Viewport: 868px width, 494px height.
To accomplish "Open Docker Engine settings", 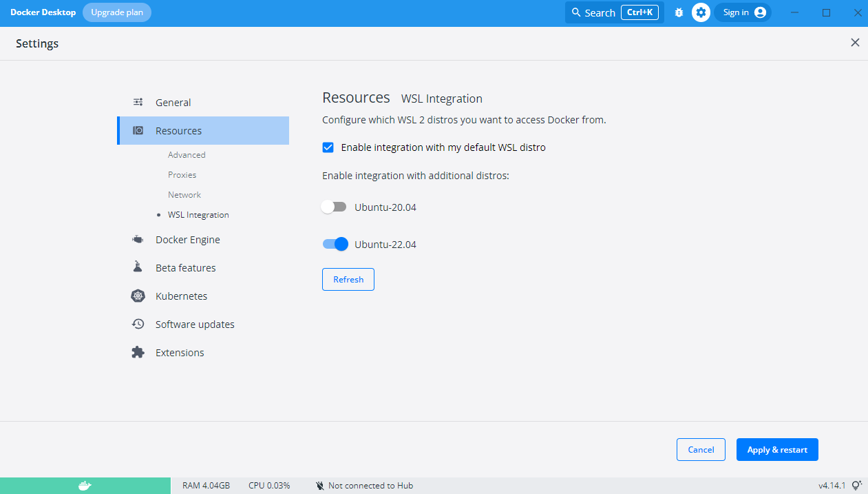I will (x=203, y=240).
